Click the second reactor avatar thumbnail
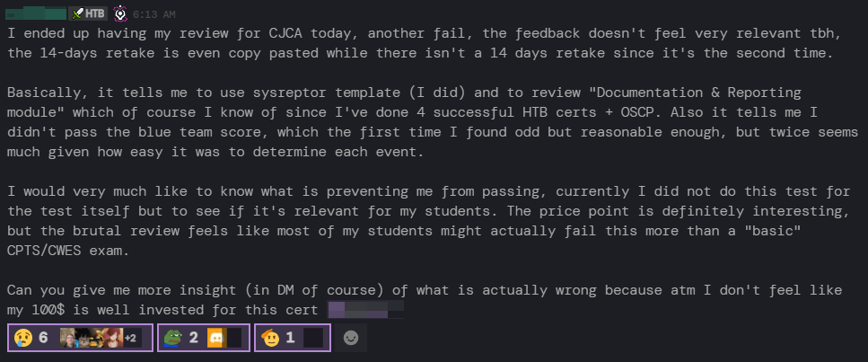Image resolution: width=868 pixels, height=362 pixels. [83, 339]
